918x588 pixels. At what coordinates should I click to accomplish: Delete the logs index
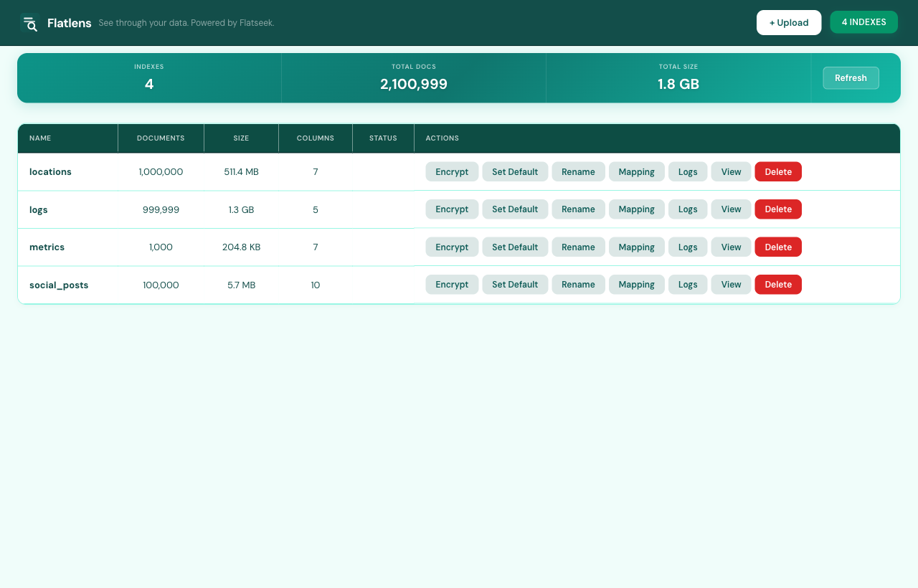tap(777, 209)
